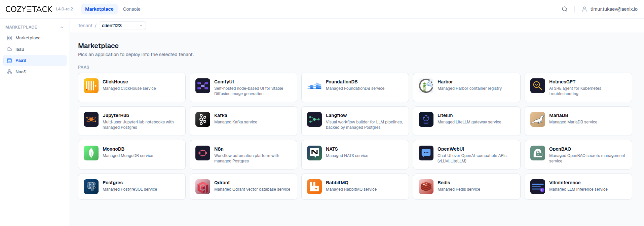Click the OpenBAO card title
Screen dimensions: 644x226
click(560, 149)
